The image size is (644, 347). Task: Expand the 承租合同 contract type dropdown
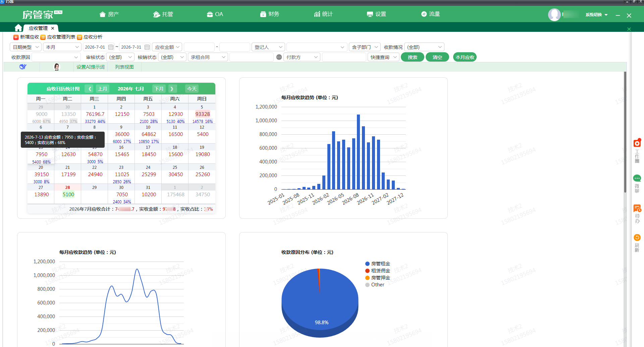point(208,57)
